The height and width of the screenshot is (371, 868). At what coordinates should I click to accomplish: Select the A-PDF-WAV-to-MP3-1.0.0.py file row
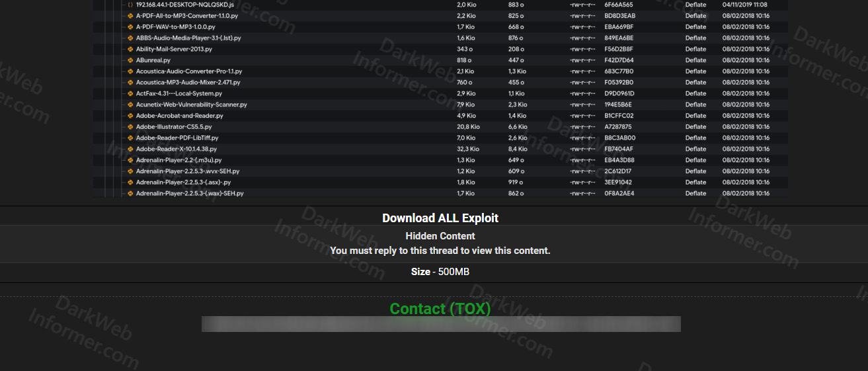click(x=175, y=27)
